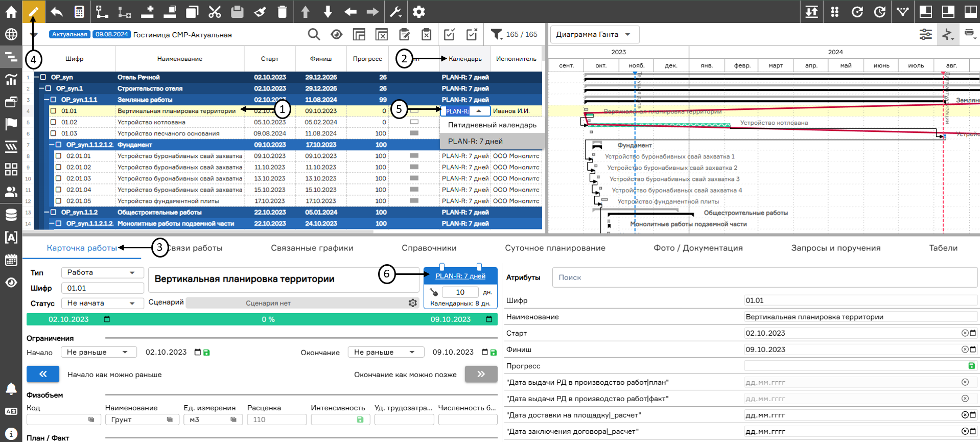
Task: Open the Тип dropdown showing Работа
Action: 102,272
